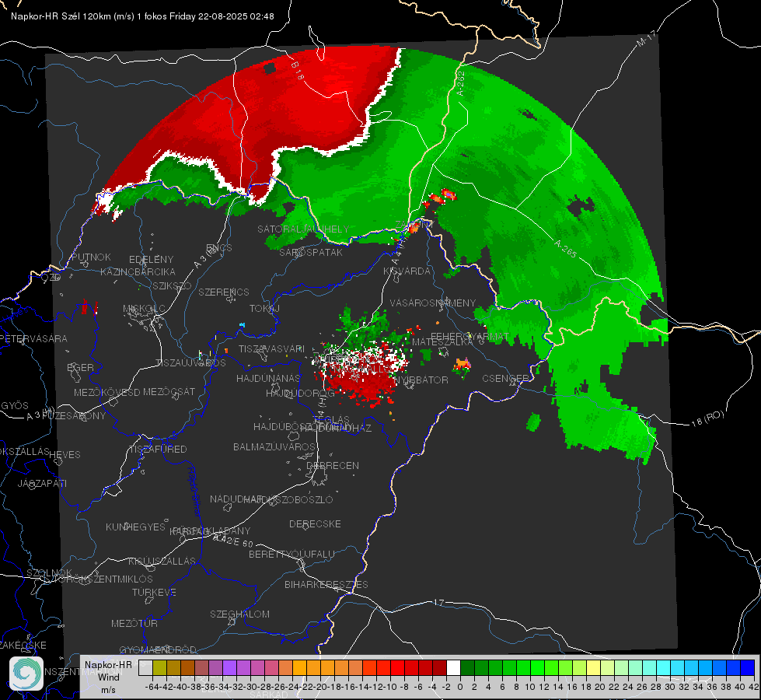Click the SZERENCS town label
Screen dimensions: 761x700
[224, 292]
